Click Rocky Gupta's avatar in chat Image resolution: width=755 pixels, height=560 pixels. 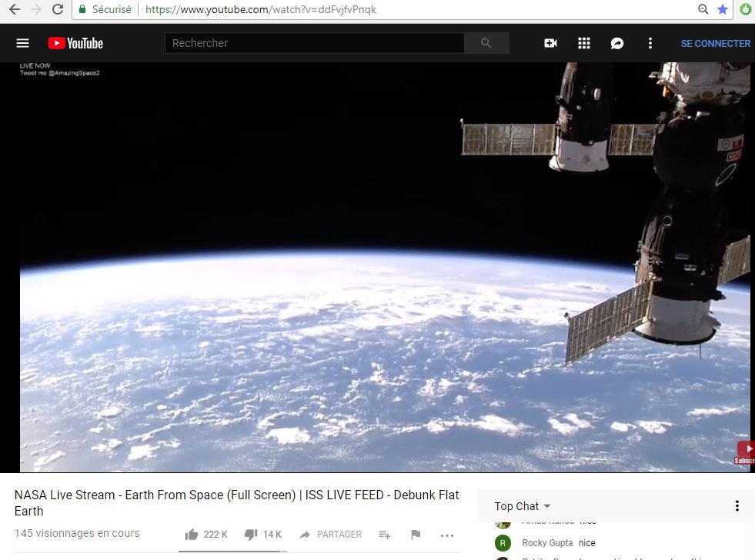(x=503, y=542)
